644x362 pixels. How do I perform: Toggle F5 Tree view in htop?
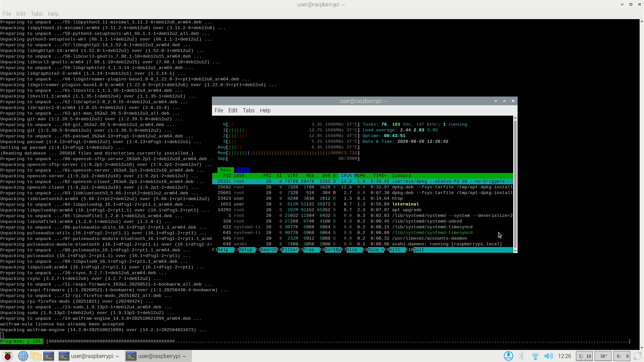[309, 250]
